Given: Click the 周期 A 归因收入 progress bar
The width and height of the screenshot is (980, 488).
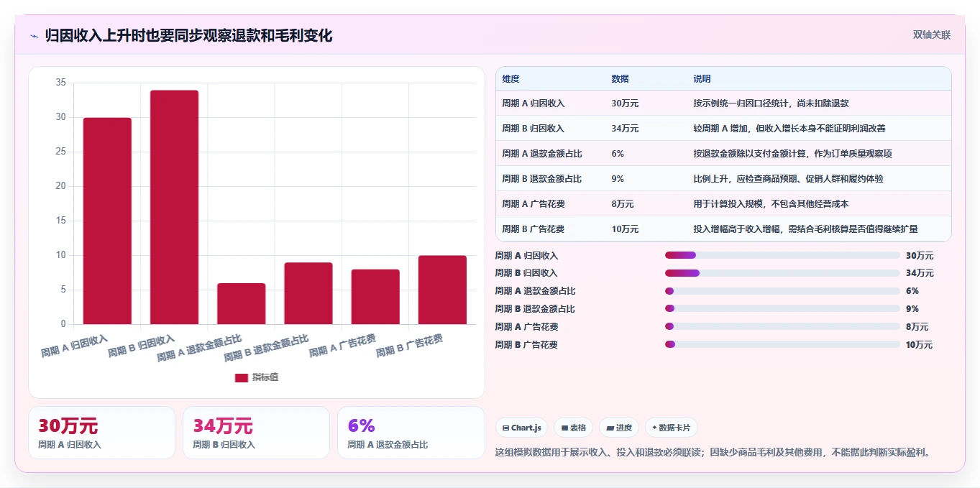Looking at the screenshot, I should pos(782,255).
